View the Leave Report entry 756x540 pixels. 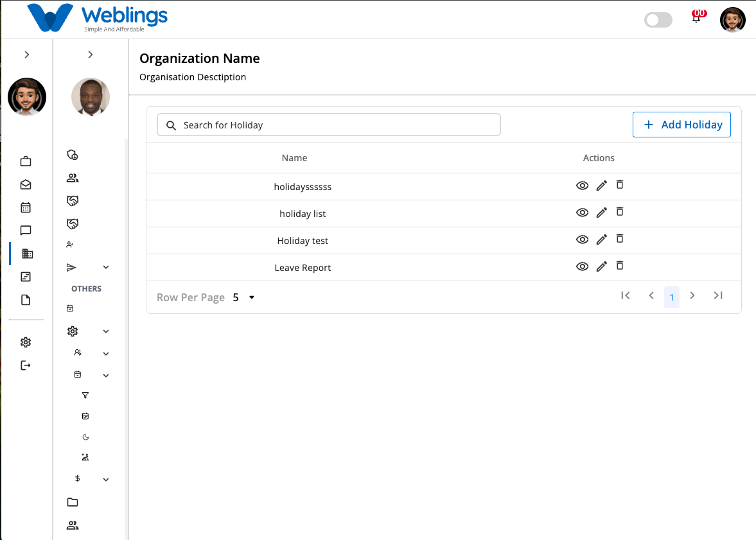pos(582,266)
